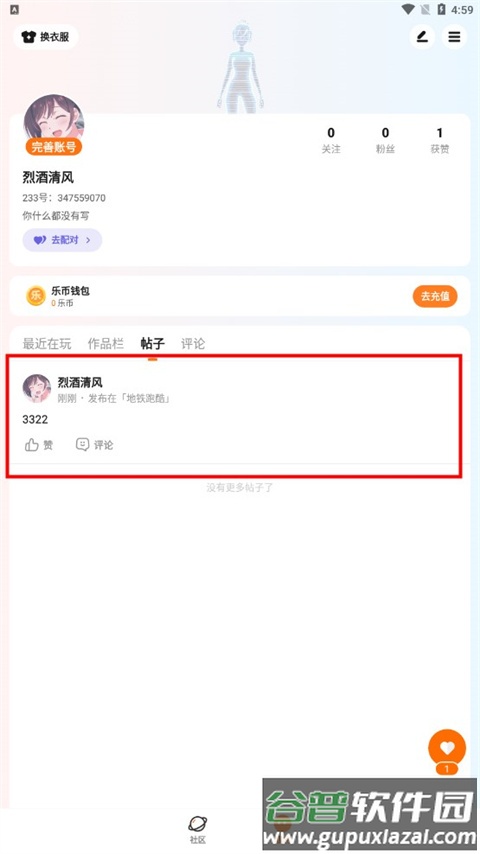480x854 pixels.
Task: Tap the profile avatar picture
Action: (x=53, y=122)
